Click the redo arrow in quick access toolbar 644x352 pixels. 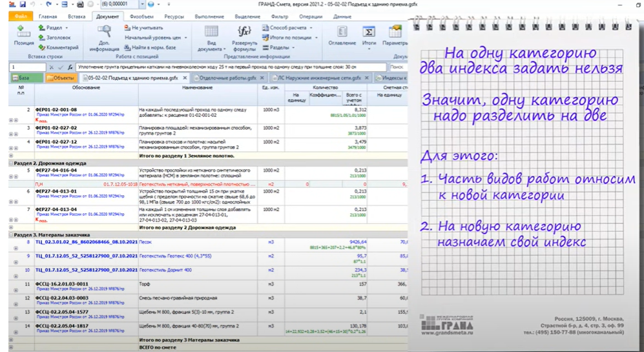point(49,4)
